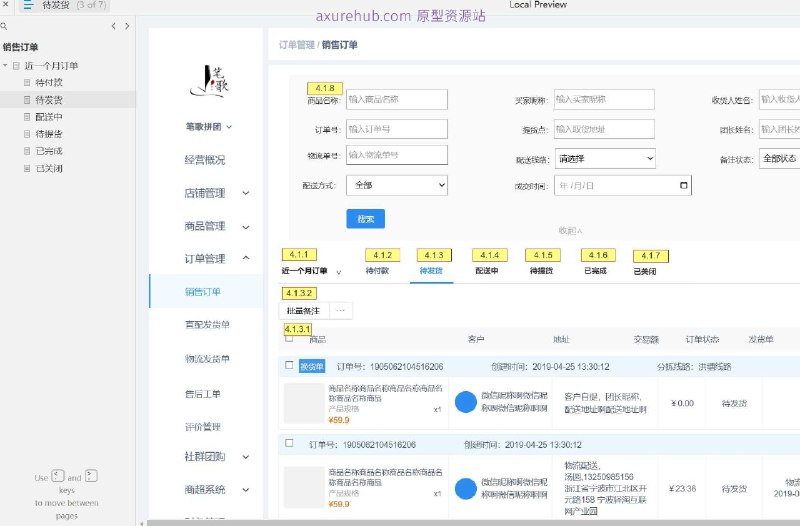Click the 分拣线路: 洪塘线路 text
Viewport: 800px width, 526px height.
point(694,366)
